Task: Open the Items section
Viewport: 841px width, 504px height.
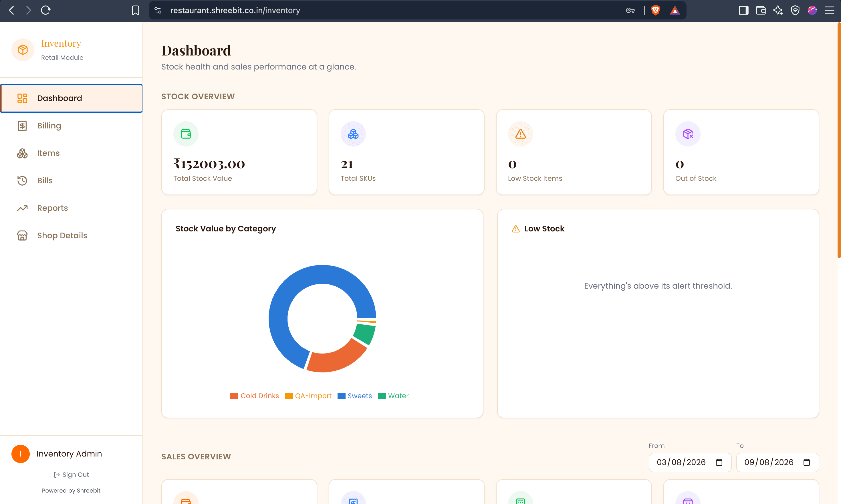Action: [x=71, y=153]
